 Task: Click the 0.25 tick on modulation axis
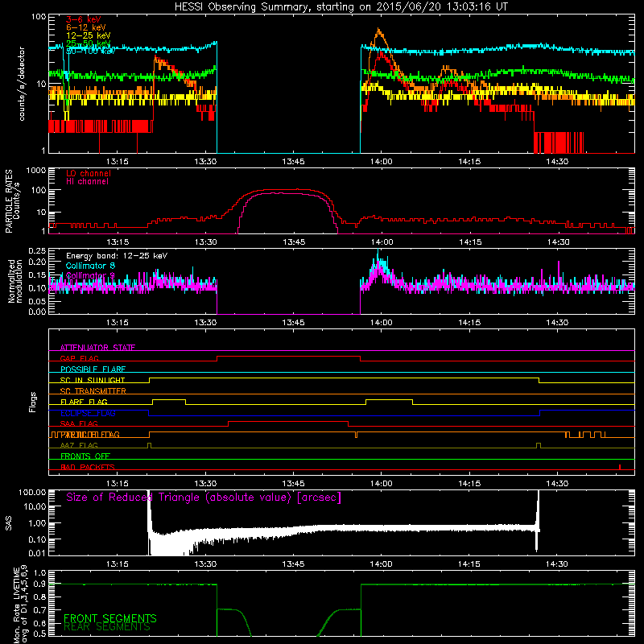[x=36, y=251]
